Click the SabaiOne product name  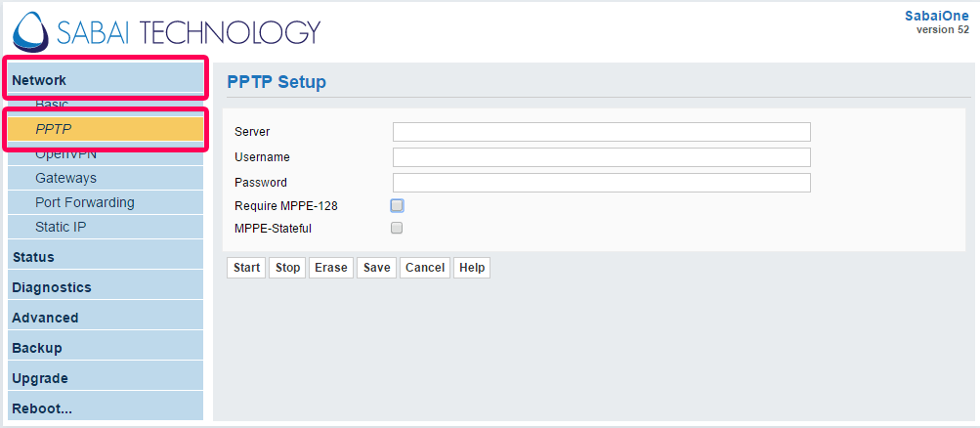(x=937, y=17)
